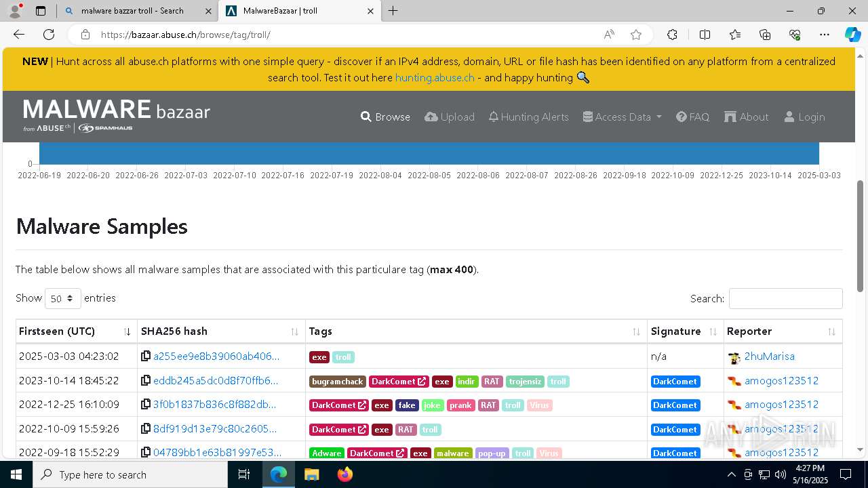This screenshot has height=488, width=868.
Task: Sort by Firstseen (UTC) using its sort arrows
Action: [x=127, y=331]
